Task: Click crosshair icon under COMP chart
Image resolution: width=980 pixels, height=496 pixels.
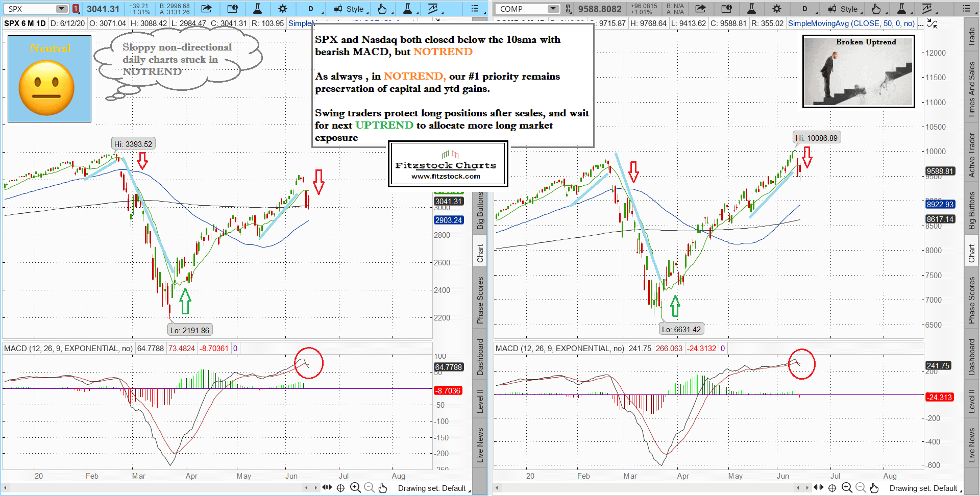Action: tap(832, 488)
